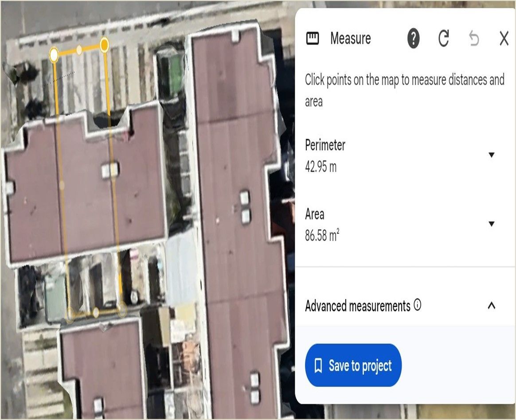Click the left edge midpoint handle
516x420 pixels.
pos(62,186)
